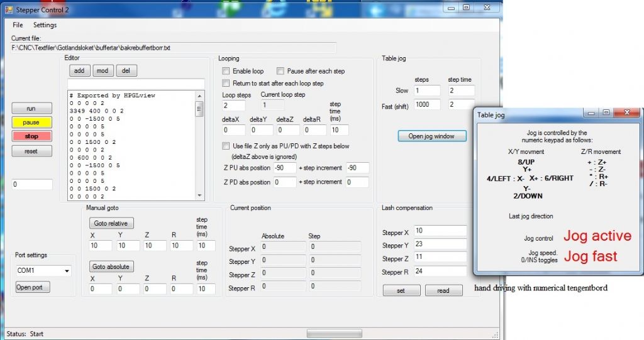The height and width of the screenshot is (340, 644).
Task: Click the deltaR input field
Action: click(314, 130)
